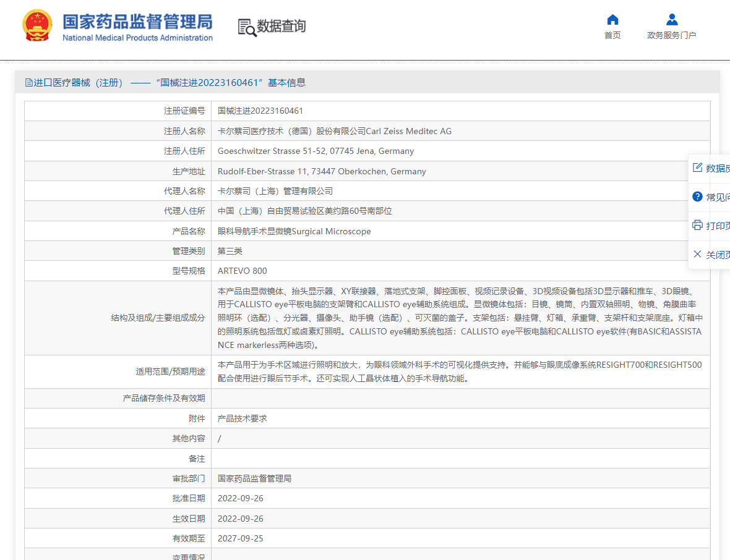
Task: Click the 注册人名称 row label
Action: tap(184, 131)
